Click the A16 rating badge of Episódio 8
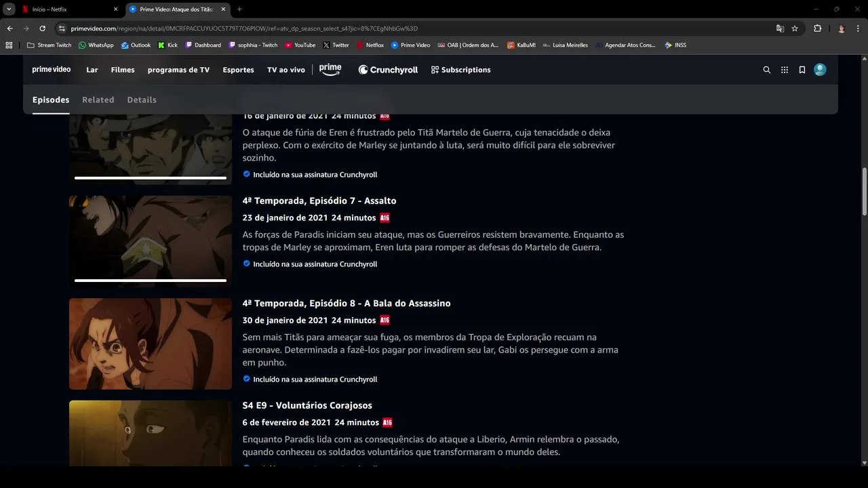 (x=385, y=320)
